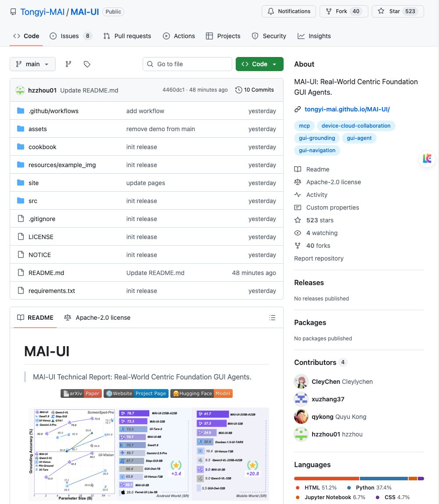Click the src folder icon
Image resolution: width=439 pixels, height=504 pixels.
[21, 201]
